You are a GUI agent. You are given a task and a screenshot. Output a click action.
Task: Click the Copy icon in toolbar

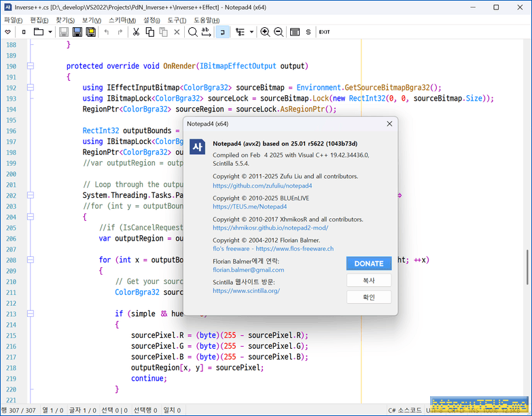[x=149, y=32]
